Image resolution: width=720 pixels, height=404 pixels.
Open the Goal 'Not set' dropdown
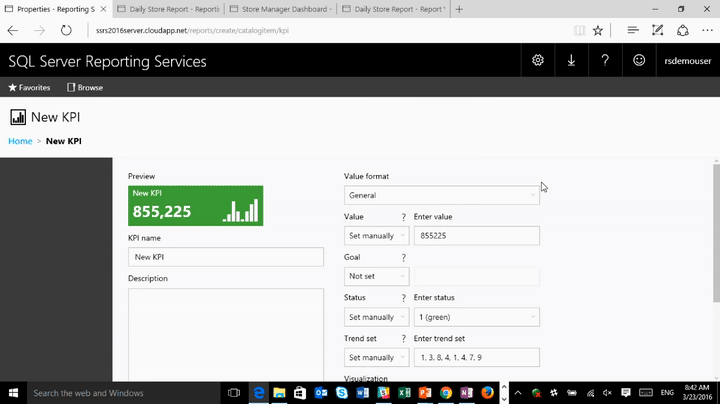coord(377,276)
